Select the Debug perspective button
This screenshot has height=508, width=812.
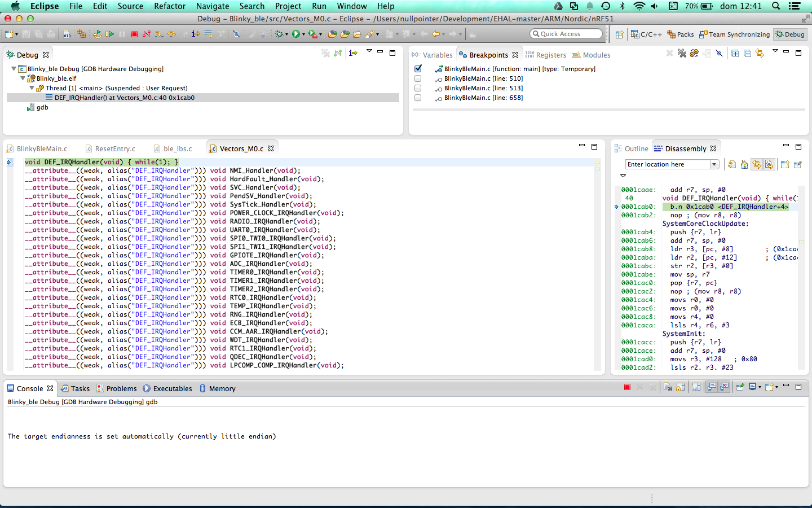(x=790, y=34)
